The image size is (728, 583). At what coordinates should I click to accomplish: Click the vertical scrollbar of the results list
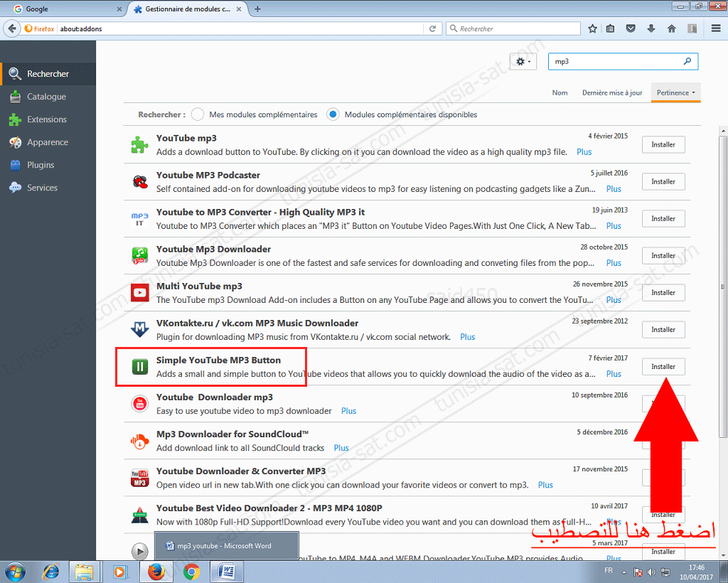(723, 287)
